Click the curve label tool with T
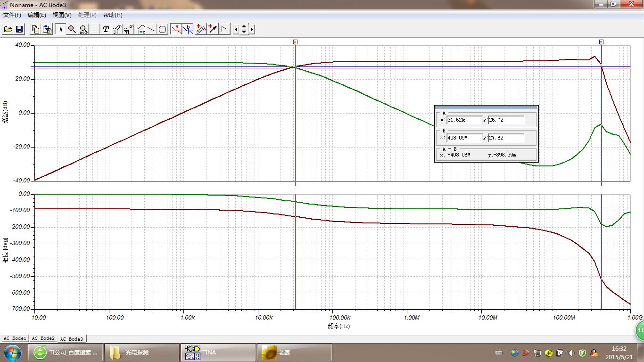644x362 pixels. pos(117,29)
